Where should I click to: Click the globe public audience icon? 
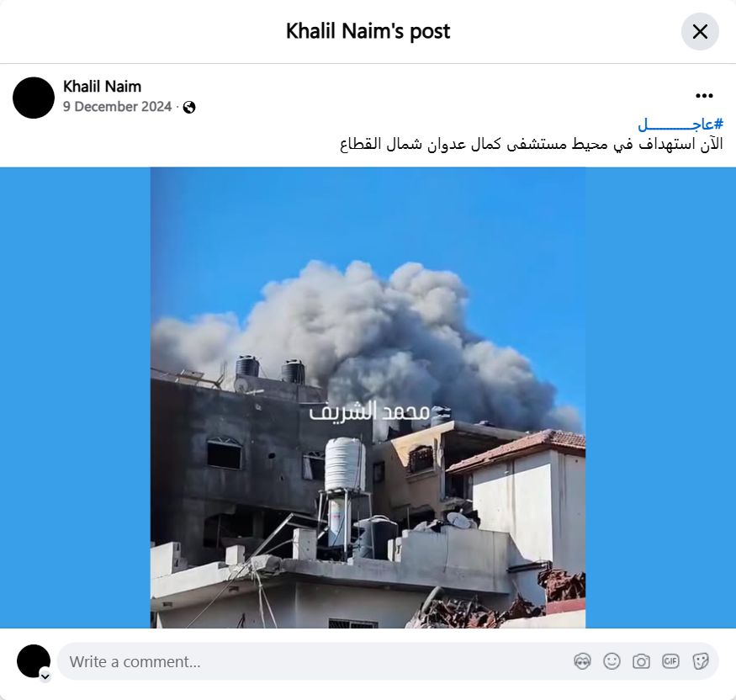[x=189, y=108]
